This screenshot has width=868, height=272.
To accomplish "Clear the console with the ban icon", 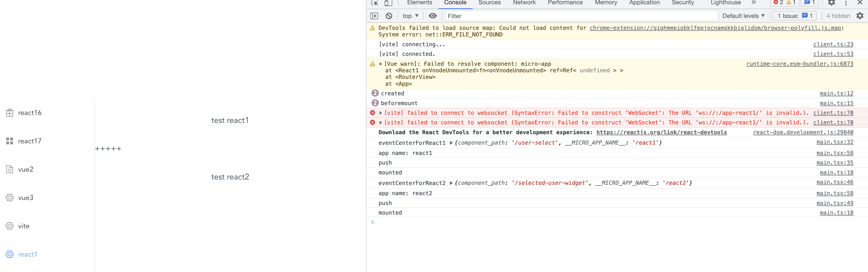I will 389,16.
